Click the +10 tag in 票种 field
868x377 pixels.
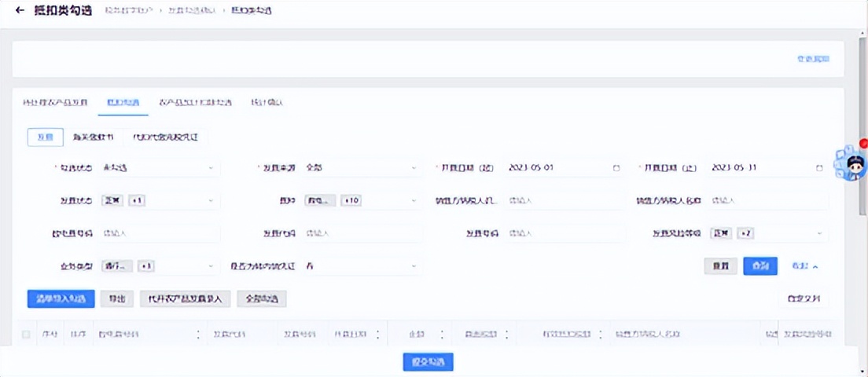click(x=351, y=201)
